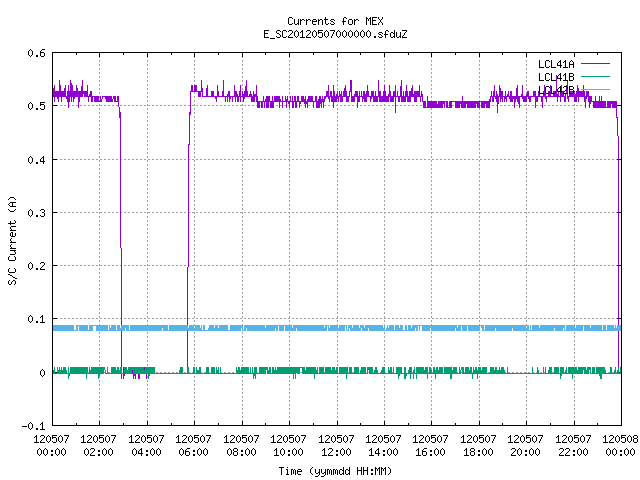Click the x-axis label '120507 20:00'
640x480 pixels.
tap(525, 445)
